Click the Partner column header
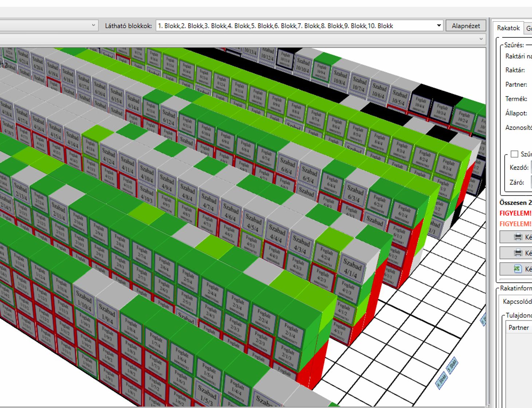Image resolution: width=532 pixels, height=408 pixels. point(519,328)
